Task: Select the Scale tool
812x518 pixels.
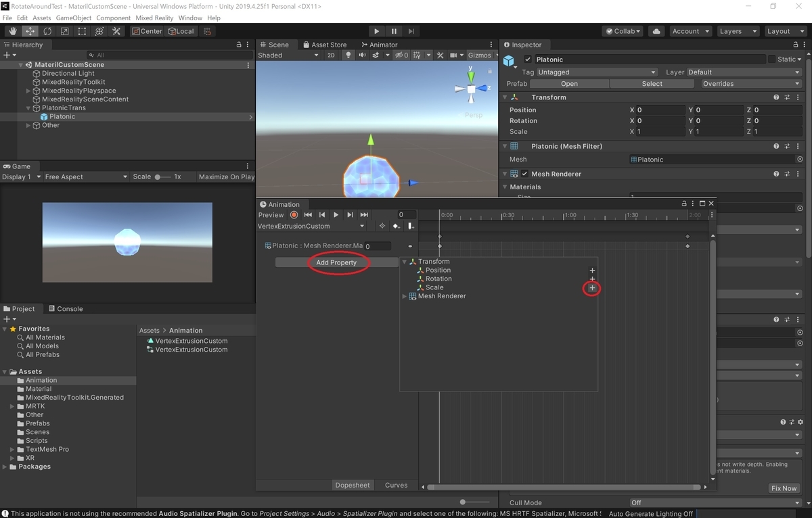Action: click(65, 31)
